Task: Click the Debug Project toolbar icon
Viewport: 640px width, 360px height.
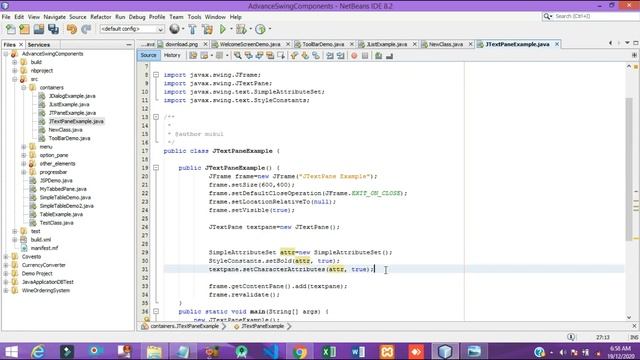Action: tap(241, 29)
